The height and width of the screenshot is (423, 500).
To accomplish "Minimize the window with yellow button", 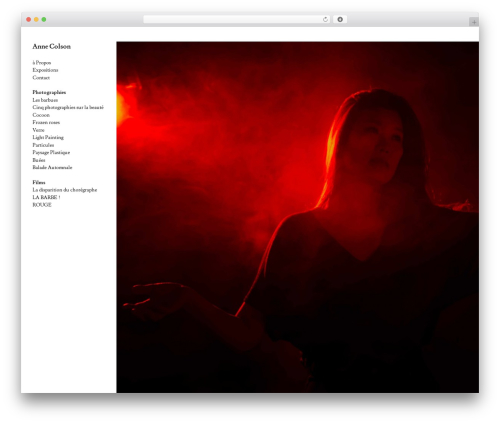I will 36,19.
